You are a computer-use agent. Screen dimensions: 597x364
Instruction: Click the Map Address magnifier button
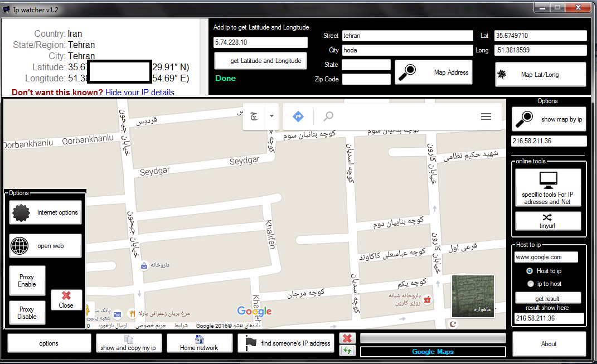tap(433, 72)
